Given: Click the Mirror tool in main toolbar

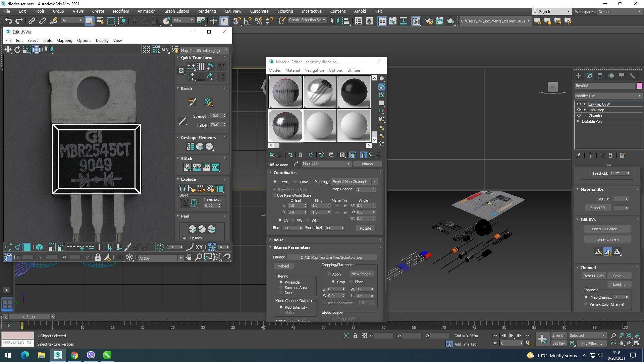Looking at the screenshot, I should (335, 21).
